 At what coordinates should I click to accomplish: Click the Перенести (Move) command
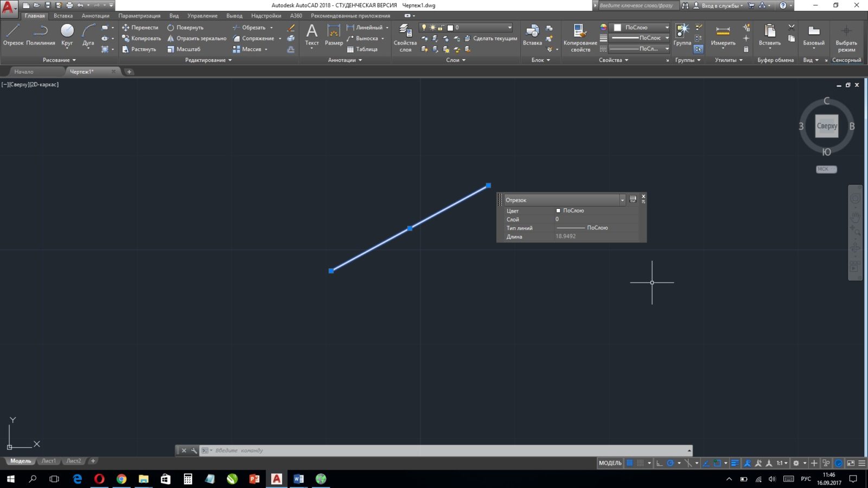[140, 27]
